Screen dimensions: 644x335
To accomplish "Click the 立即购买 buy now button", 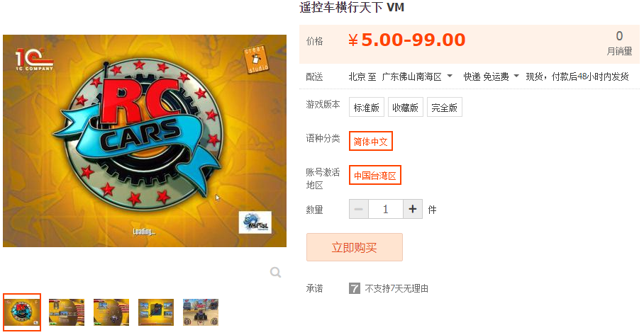I will tap(355, 247).
